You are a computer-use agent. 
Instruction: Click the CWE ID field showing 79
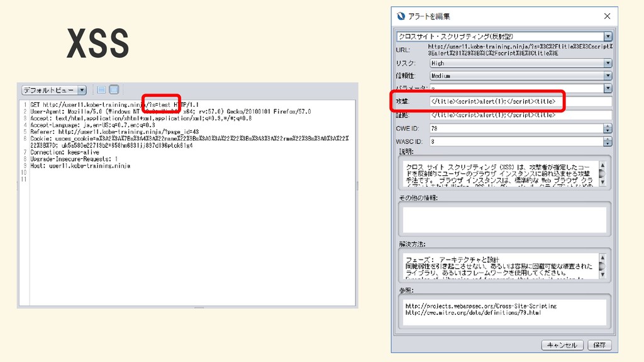(x=516, y=128)
